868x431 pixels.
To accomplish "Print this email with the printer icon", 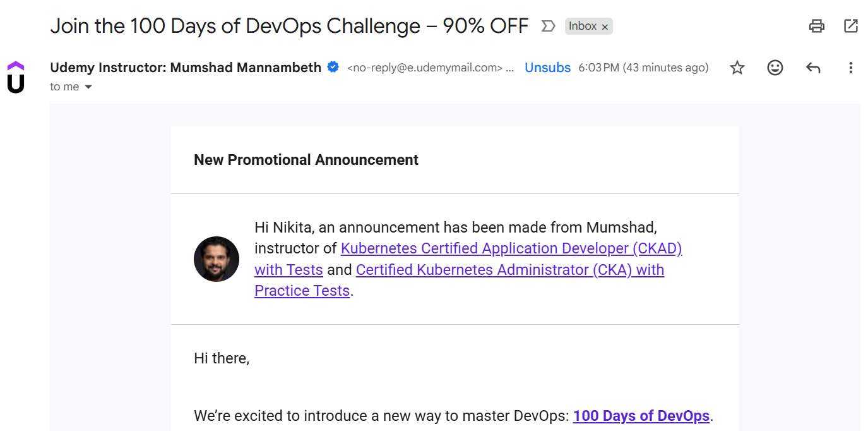I will [x=817, y=26].
